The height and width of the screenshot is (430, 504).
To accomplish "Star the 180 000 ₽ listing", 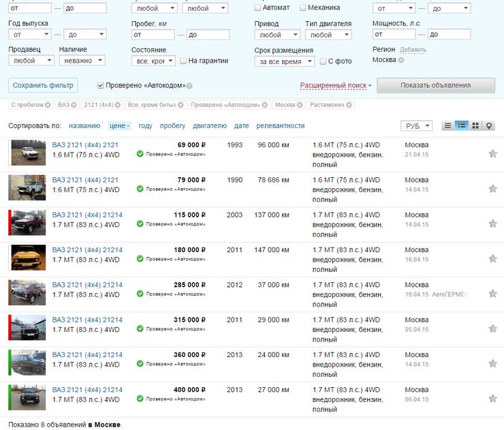I will pyautogui.click(x=492, y=259).
